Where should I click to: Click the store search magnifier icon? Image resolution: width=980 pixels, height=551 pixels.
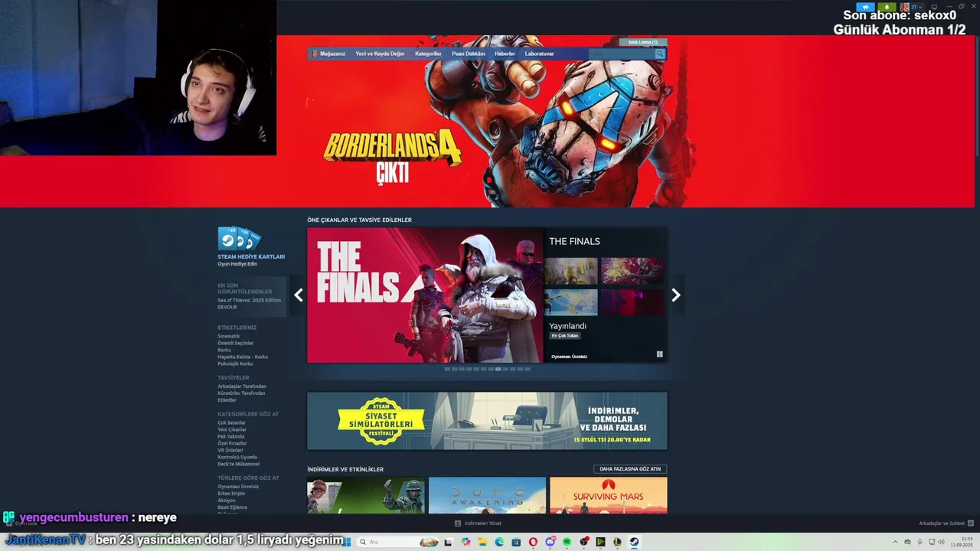tap(659, 54)
